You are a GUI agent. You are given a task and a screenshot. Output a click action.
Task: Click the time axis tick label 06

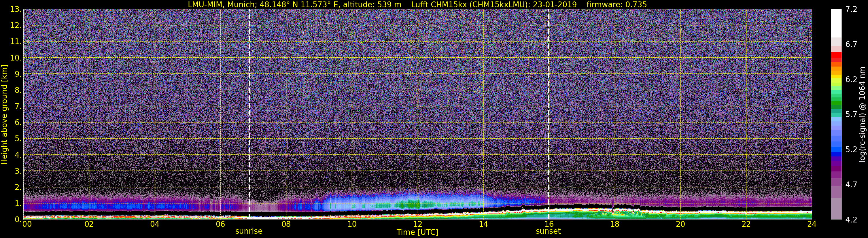coord(220,224)
